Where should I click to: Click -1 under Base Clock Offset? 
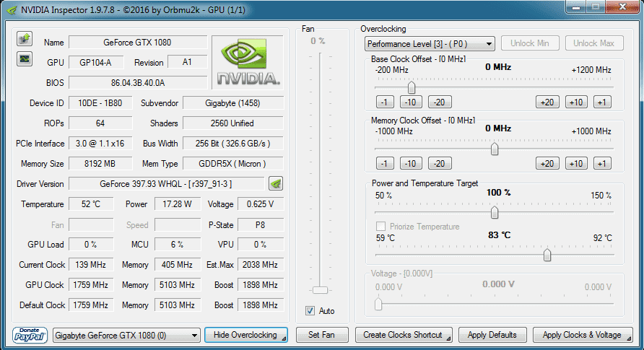385,102
